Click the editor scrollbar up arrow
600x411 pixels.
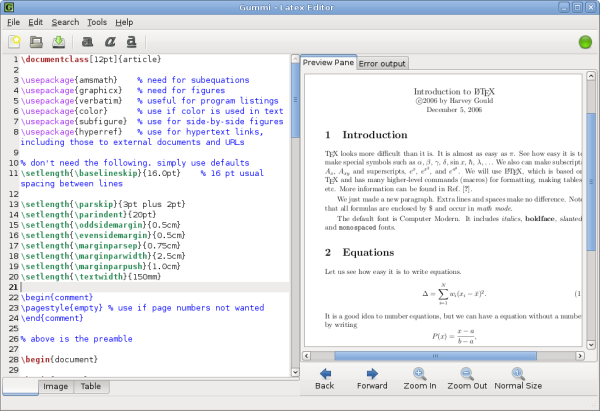pyautogui.click(x=295, y=59)
